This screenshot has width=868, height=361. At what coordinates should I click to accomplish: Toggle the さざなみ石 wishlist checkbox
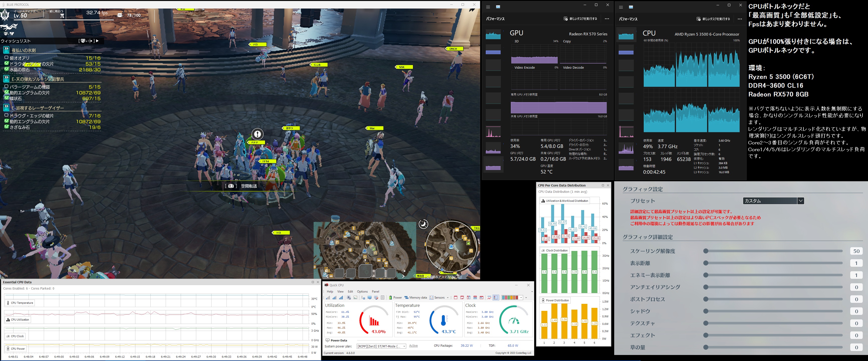[x=7, y=127]
